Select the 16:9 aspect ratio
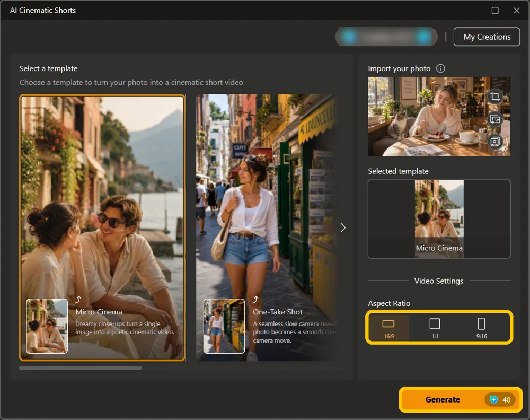 pyautogui.click(x=388, y=327)
